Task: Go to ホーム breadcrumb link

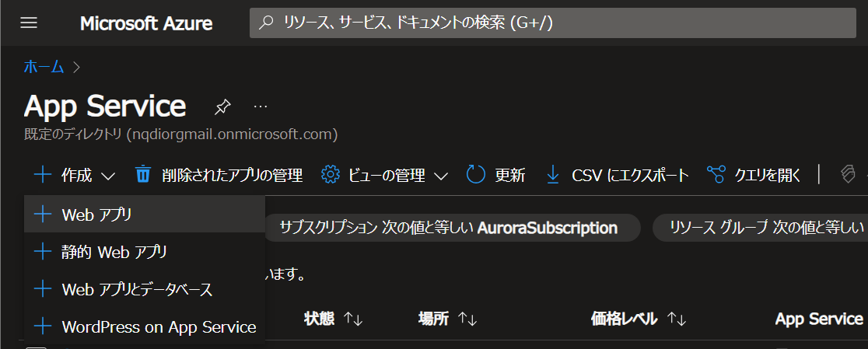Action: coord(44,67)
